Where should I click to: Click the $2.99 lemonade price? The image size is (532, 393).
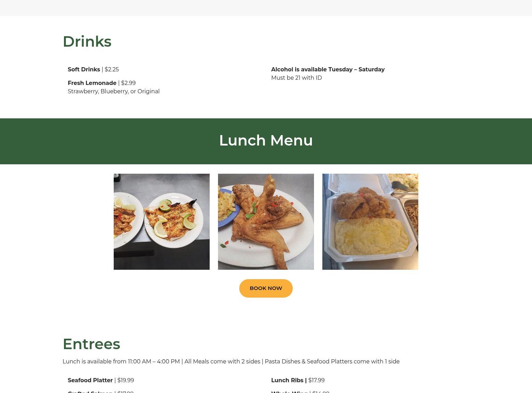tap(128, 83)
